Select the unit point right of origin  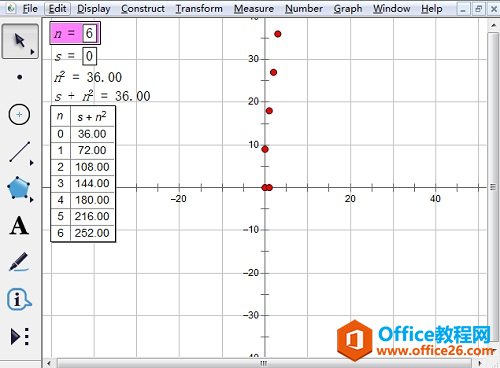coord(270,188)
